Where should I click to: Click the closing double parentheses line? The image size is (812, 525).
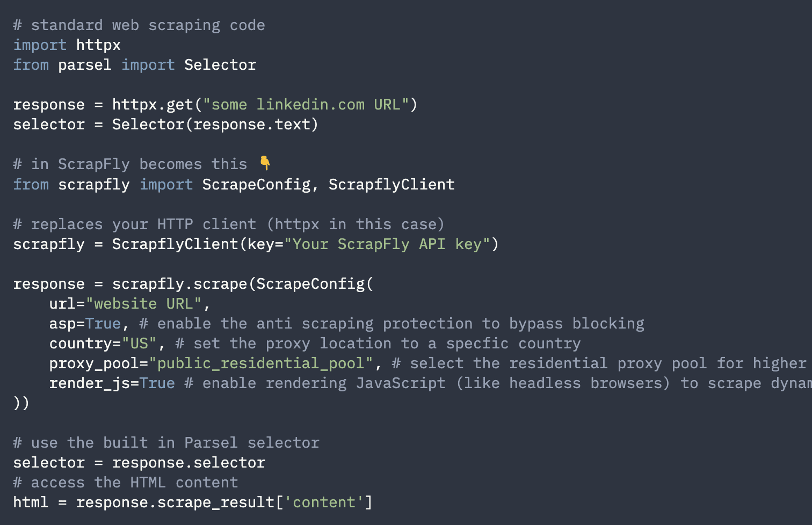click(21, 403)
